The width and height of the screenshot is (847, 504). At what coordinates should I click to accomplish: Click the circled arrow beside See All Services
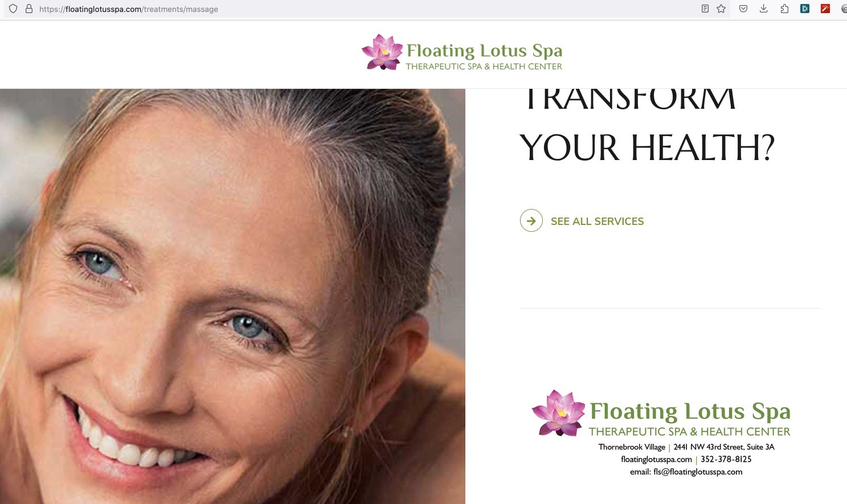click(531, 221)
